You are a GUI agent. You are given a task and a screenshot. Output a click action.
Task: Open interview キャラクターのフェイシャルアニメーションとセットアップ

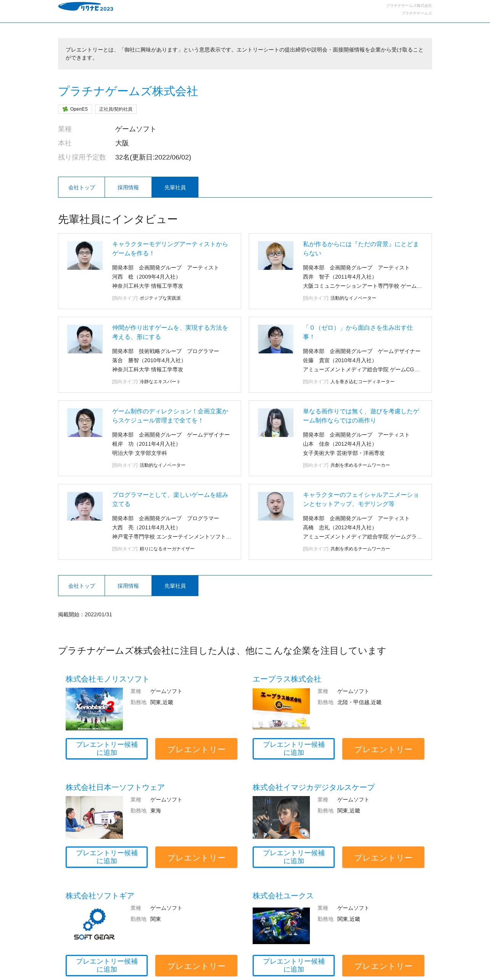click(361, 500)
